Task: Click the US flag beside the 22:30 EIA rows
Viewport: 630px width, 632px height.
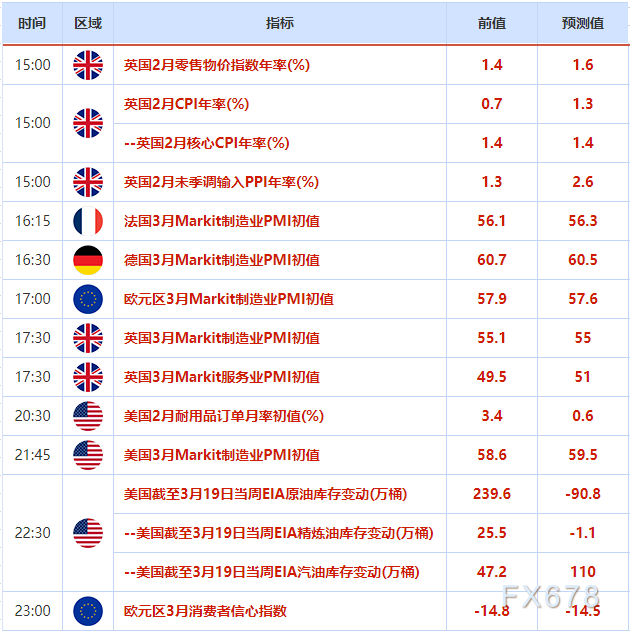Action: tap(88, 533)
